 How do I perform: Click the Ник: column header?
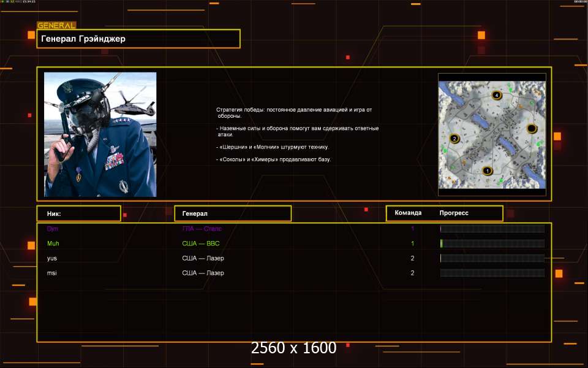[x=78, y=213]
